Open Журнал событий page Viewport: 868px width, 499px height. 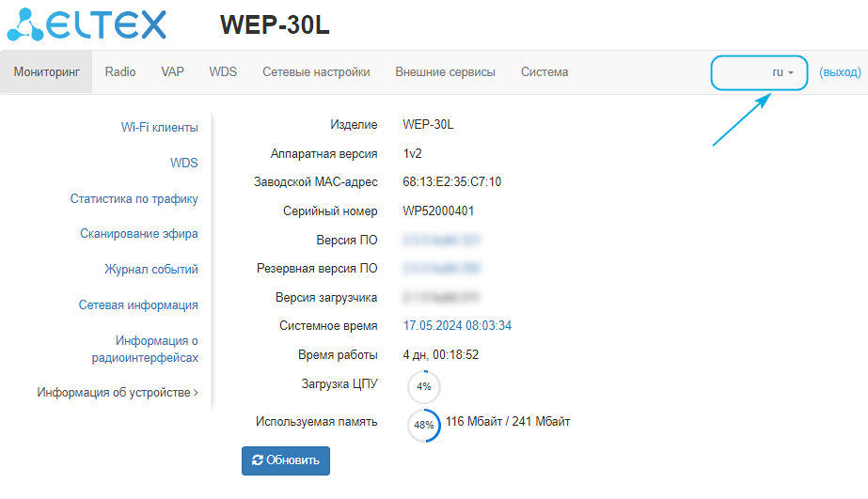coord(151,270)
